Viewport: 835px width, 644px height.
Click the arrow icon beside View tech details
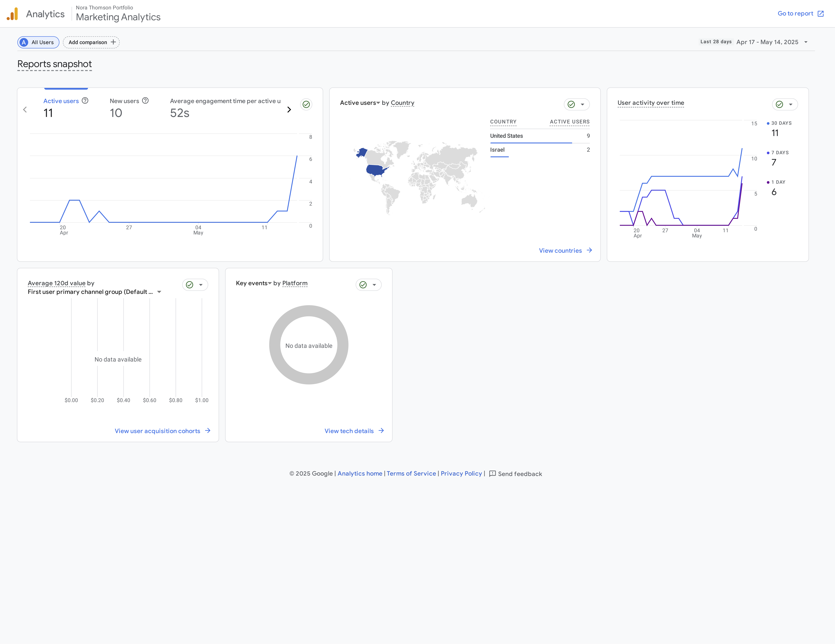coord(381,431)
